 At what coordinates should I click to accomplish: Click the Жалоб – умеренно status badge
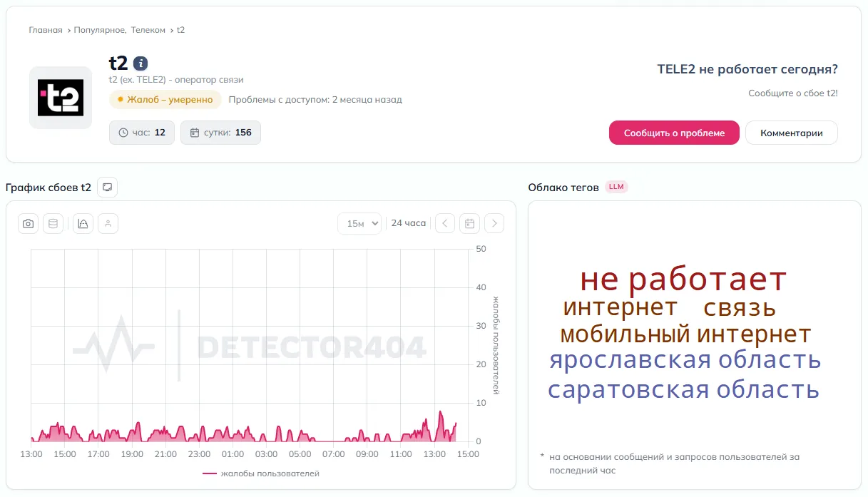coord(165,100)
